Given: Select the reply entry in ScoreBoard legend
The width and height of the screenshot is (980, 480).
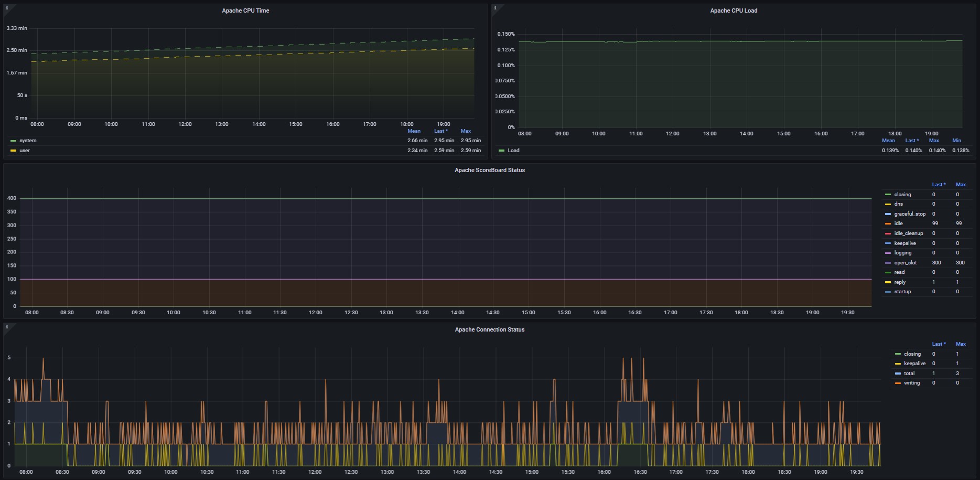Looking at the screenshot, I should [x=900, y=282].
